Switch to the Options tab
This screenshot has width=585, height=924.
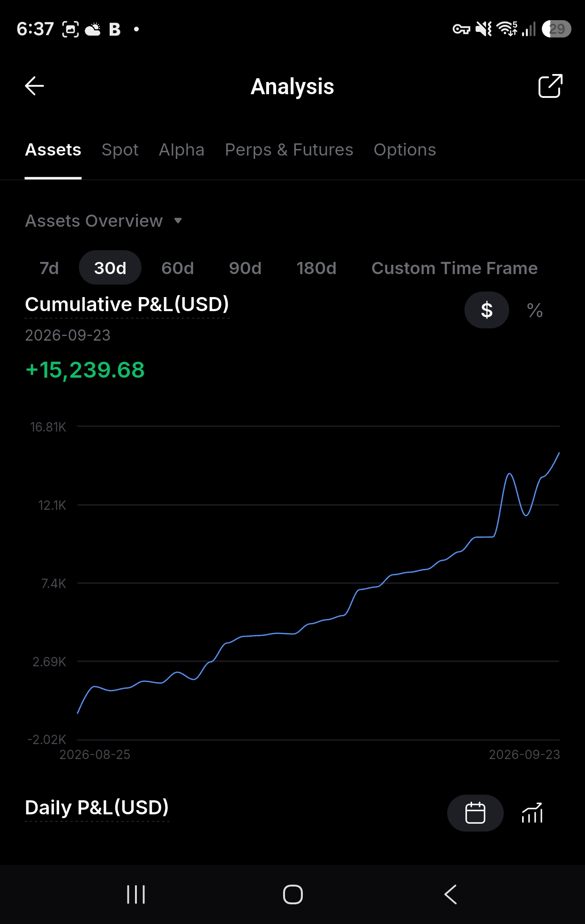point(405,150)
